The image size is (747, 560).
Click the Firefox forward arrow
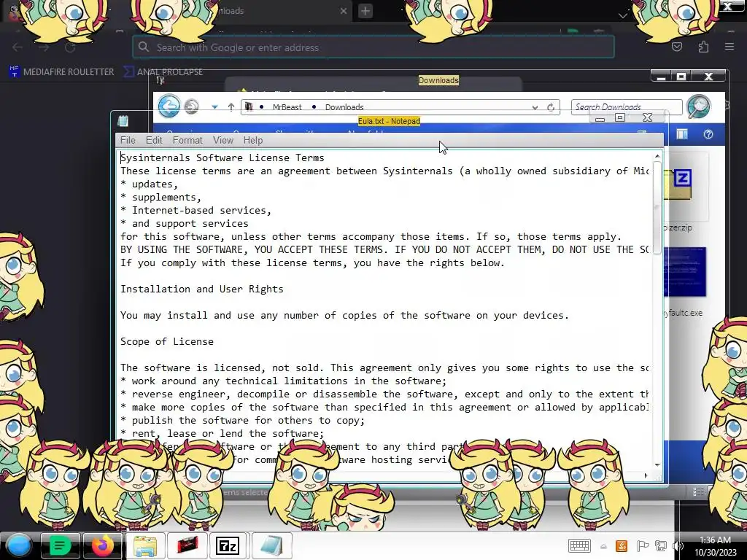pos(44,47)
